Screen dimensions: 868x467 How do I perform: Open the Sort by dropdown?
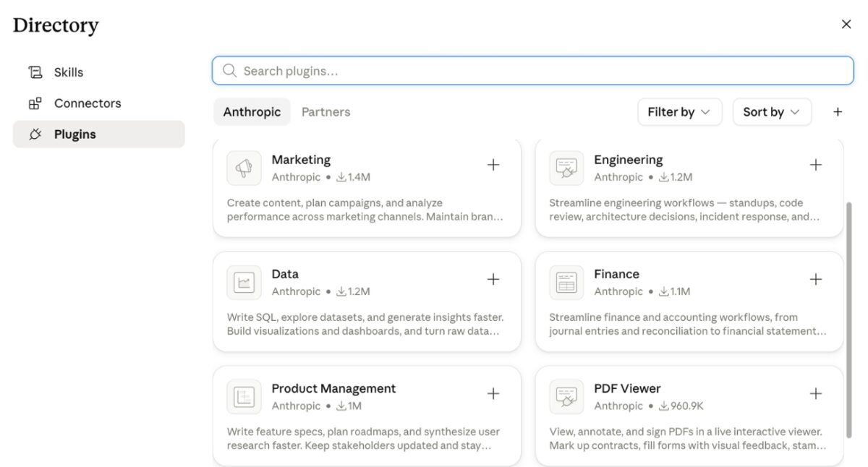coord(772,112)
